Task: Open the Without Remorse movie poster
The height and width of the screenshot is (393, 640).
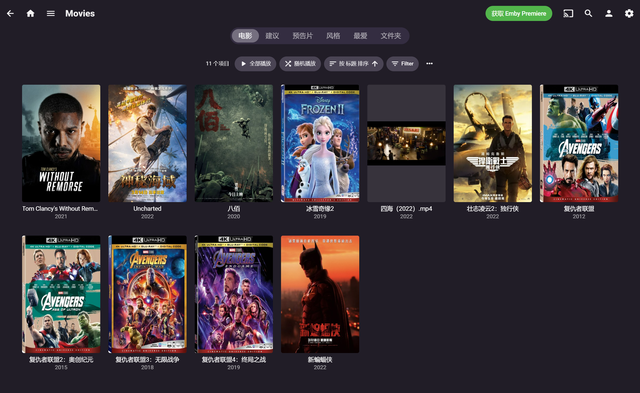Action: coord(61,143)
